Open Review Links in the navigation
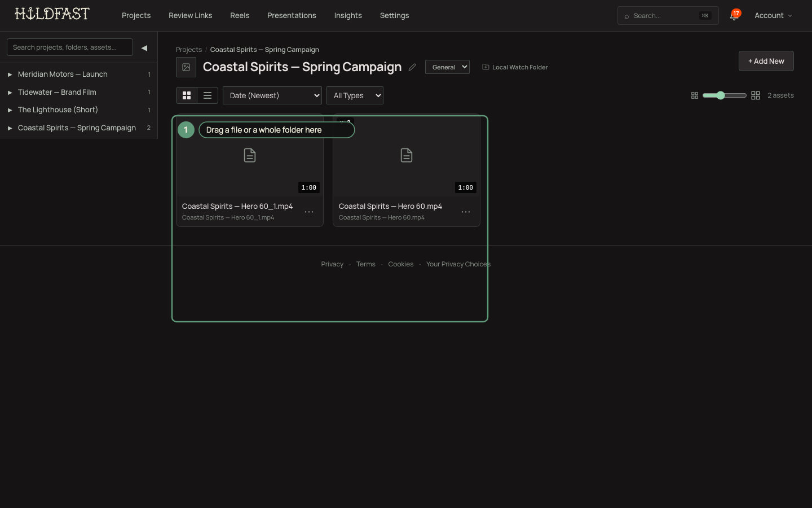Viewport: 812px width, 508px height. coord(191,15)
